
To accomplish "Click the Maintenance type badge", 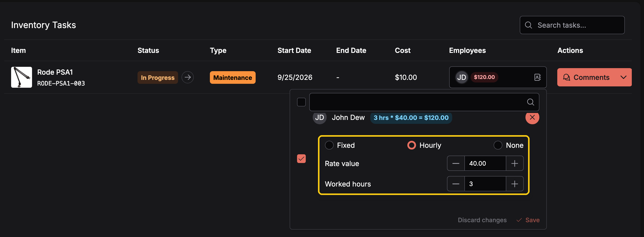I will (x=233, y=77).
